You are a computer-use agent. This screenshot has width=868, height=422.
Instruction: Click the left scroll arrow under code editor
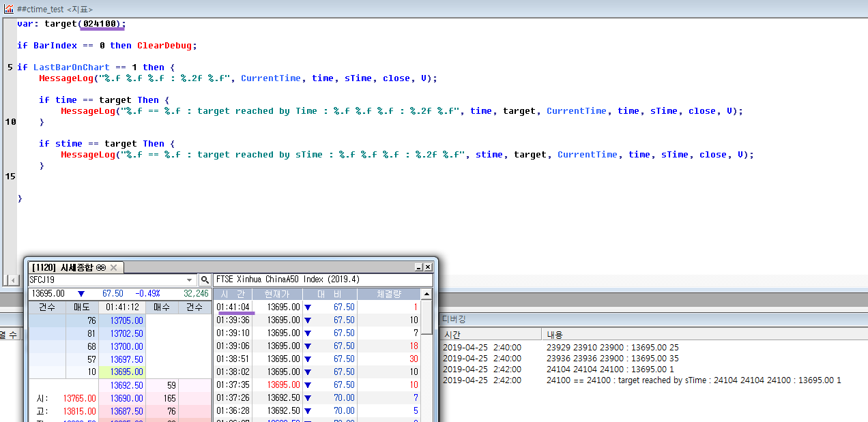click(12, 280)
